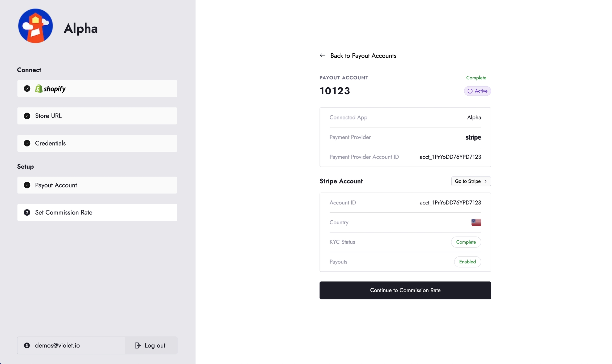The height and width of the screenshot is (364, 612).
Task: Click the back arrow icon
Action: [x=322, y=55]
